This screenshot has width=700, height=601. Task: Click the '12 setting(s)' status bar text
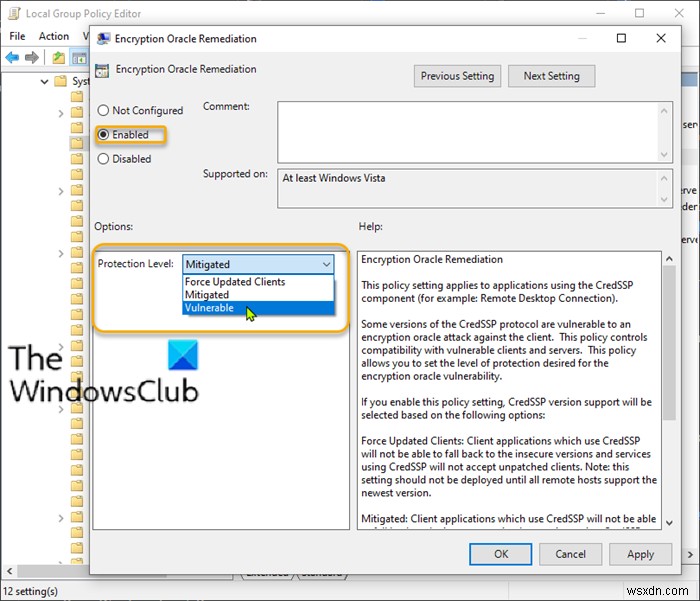click(x=30, y=591)
